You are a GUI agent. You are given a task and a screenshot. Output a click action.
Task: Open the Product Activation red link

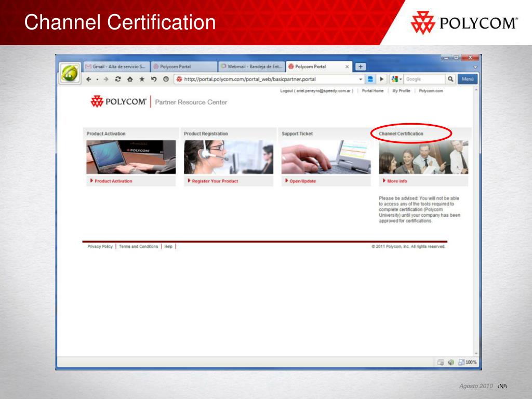[113, 181]
